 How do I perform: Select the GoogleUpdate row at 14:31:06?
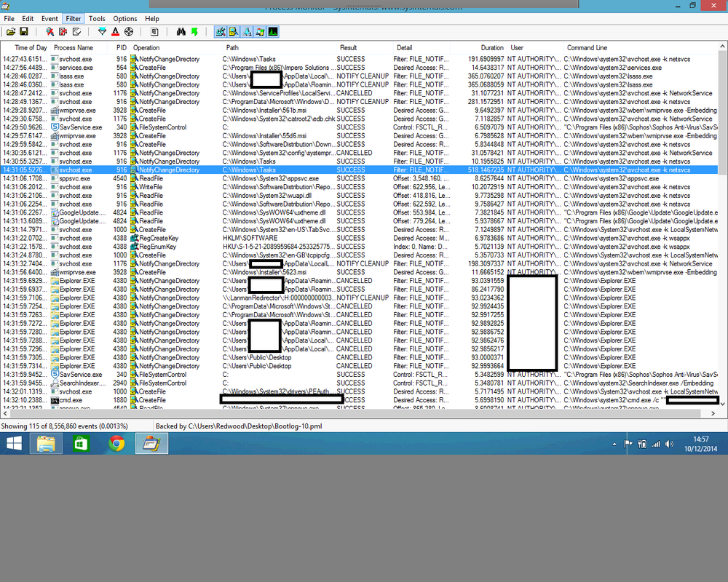pos(360,212)
